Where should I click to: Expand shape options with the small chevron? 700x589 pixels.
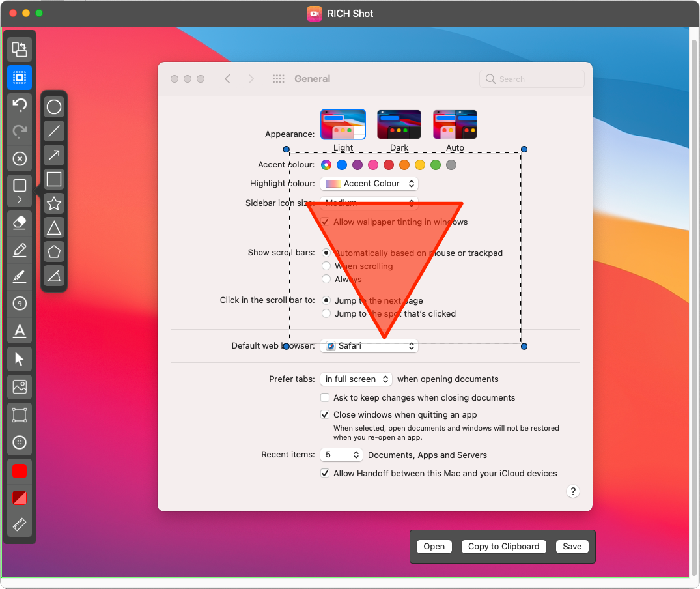[19, 199]
